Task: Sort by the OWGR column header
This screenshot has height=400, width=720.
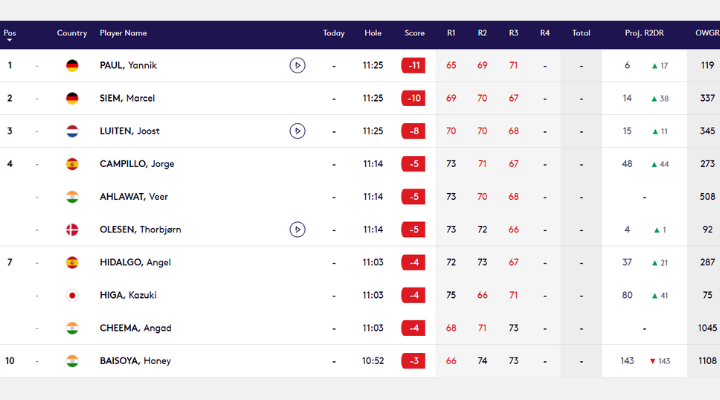Action: coord(707,33)
